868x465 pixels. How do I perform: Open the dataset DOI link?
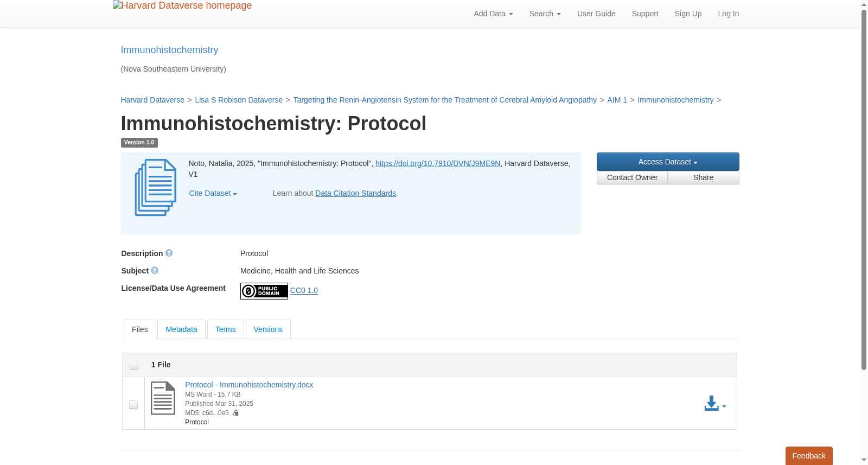click(438, 163)
